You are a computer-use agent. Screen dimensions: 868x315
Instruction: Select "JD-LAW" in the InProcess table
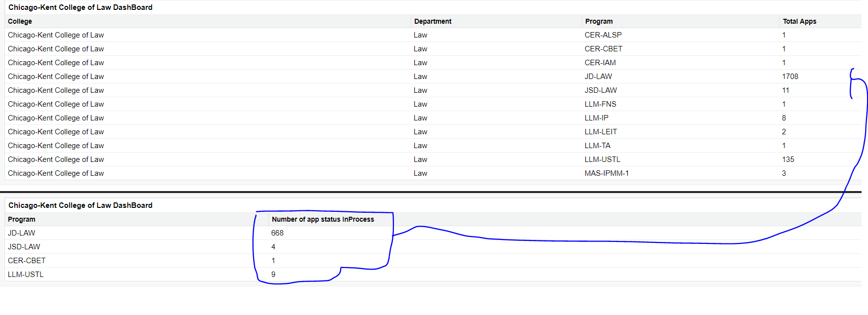(21, 233)
